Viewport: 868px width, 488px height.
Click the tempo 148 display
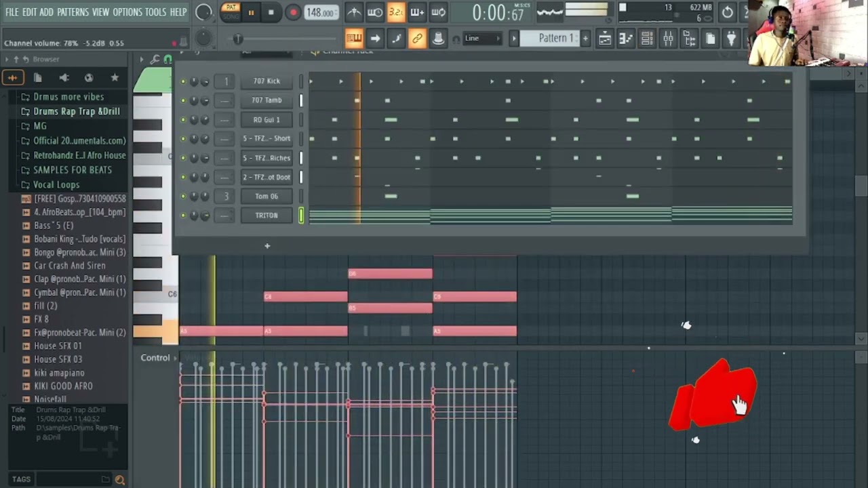321,12
